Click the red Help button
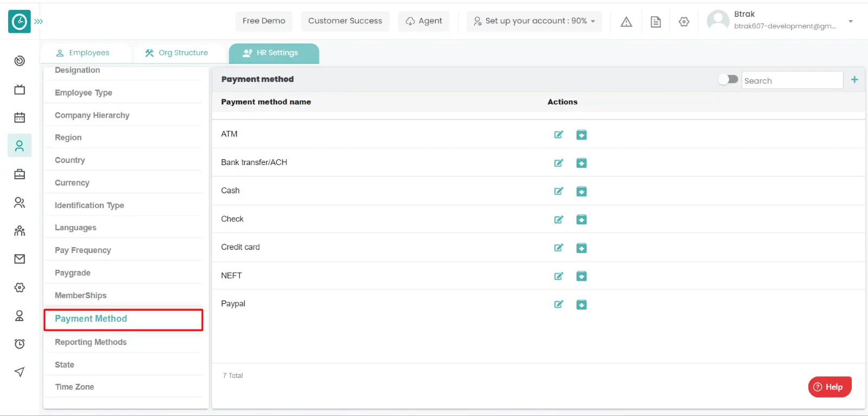Screen dimensions: 868x416 (829, 387)
